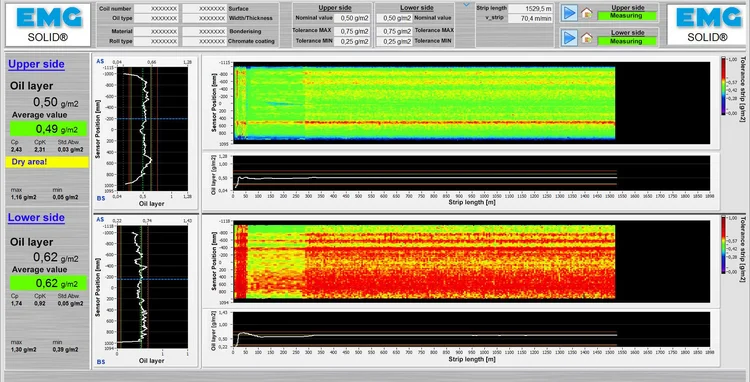
Task: Click the lower side average value 0,62 g/m2
Action: pos(49,283)
